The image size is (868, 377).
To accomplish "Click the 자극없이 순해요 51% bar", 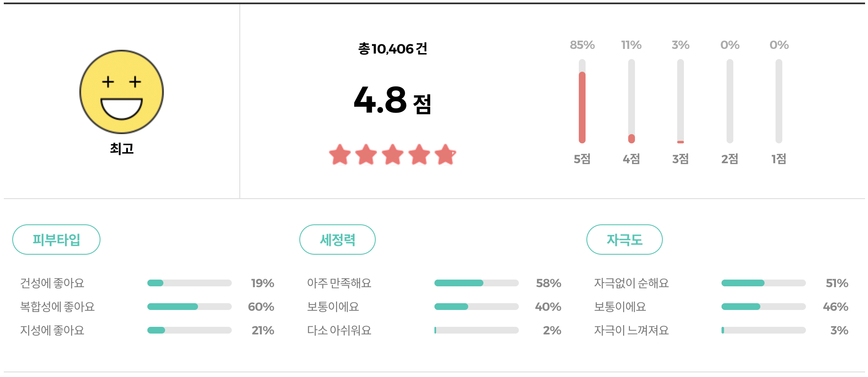I will click(763, 283).
